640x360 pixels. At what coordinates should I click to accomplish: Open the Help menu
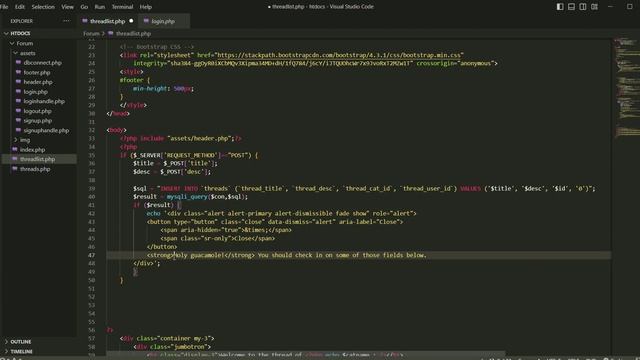pos(146,7)
